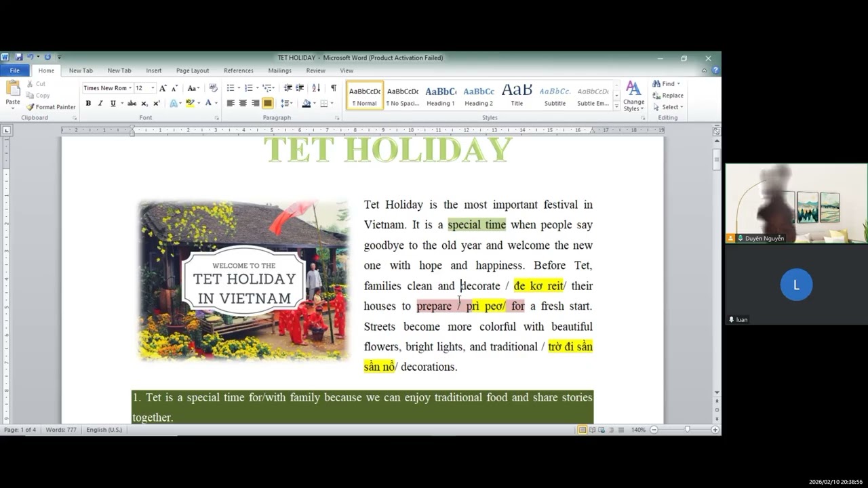Zoom in with the plus button
The width and height of the screenshot is (868, 488).
(x=715, y=430)
